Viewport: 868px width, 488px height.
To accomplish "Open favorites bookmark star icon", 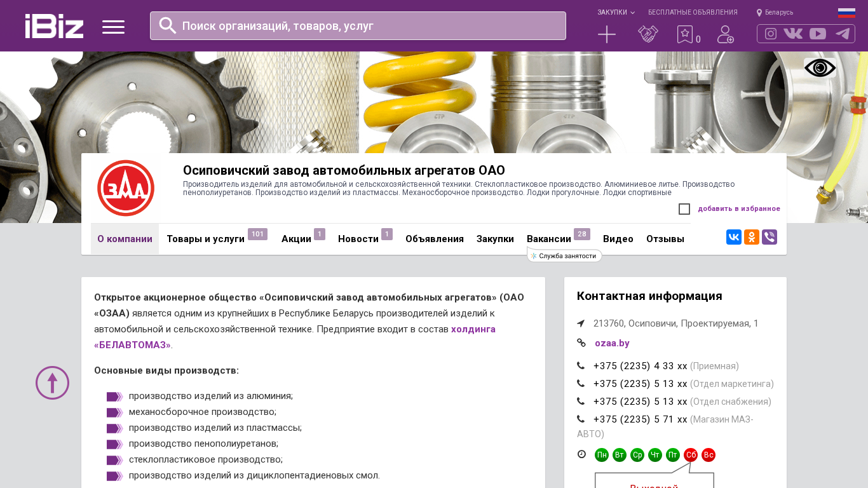I will click(x=685, y=34).
